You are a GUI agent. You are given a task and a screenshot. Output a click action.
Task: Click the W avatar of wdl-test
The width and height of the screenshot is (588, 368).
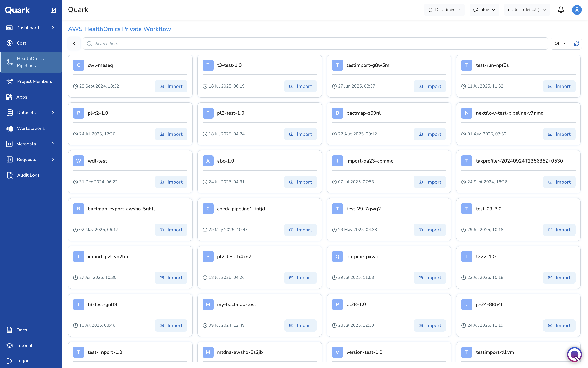[x=78, y=161]
